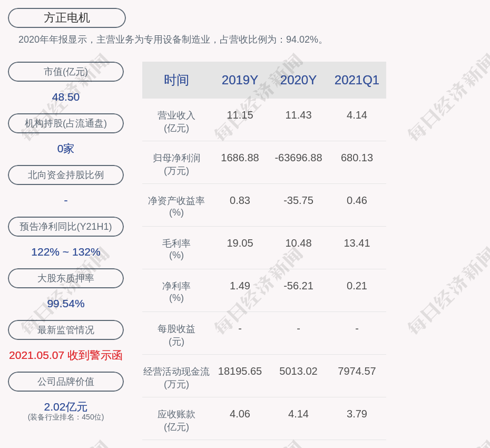Image resolution: width=490 pixels, height=448 pixels.
Task: Click the 归母净利润(万元) row label
Action: 177,164
